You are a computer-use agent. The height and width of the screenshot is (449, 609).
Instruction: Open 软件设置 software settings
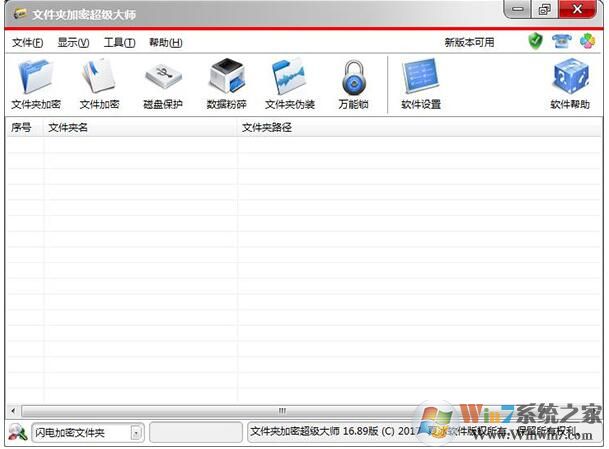coord(421,84)
